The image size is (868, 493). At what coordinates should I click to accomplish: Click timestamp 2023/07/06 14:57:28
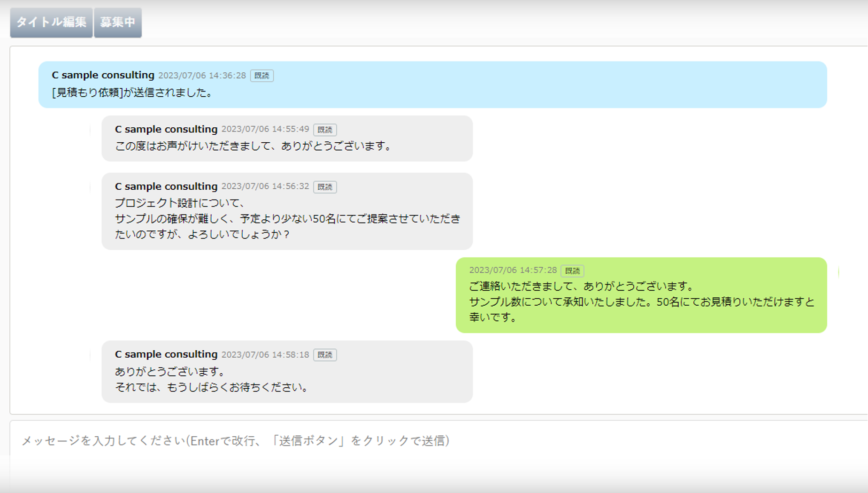click(x=513, y=270)
